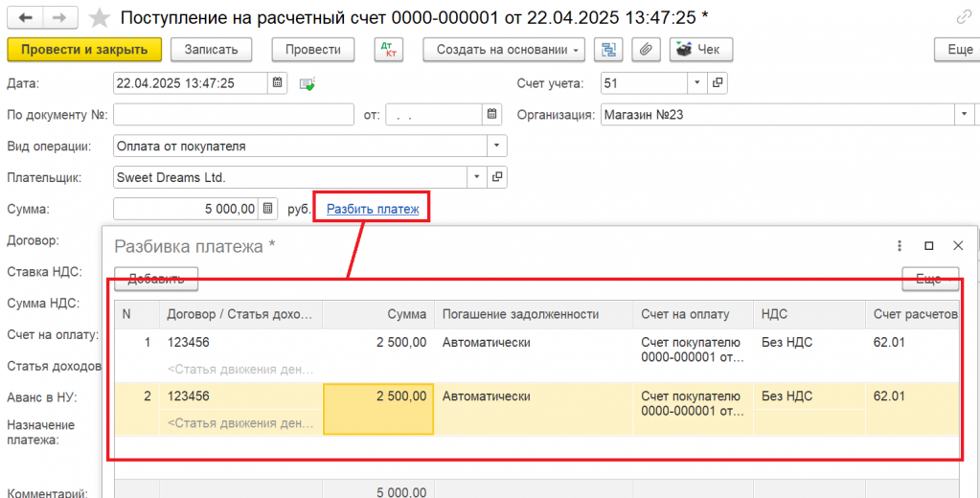The image size is (980, 498).
Task: Expand the Счет учета dropdown
Action: [697, 83]
